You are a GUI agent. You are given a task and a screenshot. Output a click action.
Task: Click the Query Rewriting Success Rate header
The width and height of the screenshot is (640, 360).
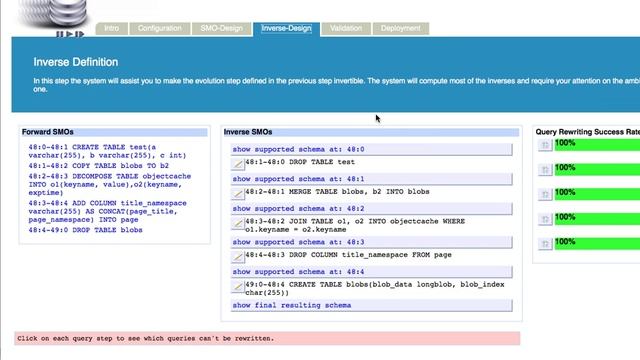588,132
